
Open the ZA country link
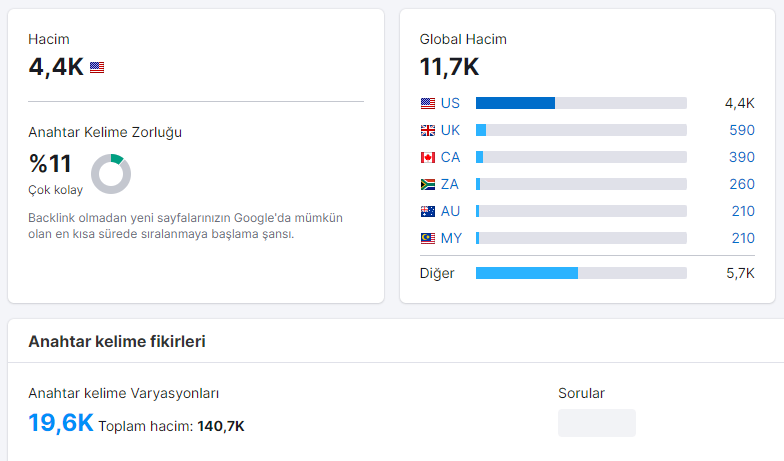(x=450, y=184)
